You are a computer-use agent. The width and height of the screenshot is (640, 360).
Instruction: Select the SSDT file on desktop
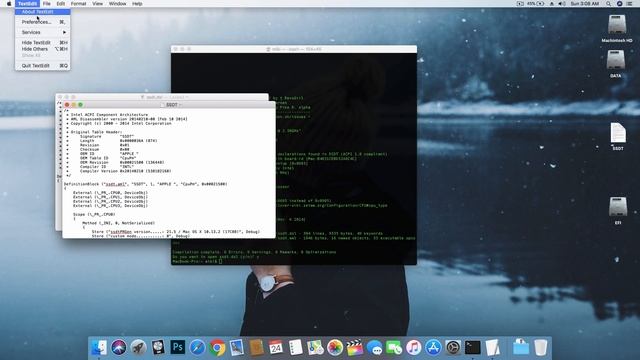tap(618, 133)
